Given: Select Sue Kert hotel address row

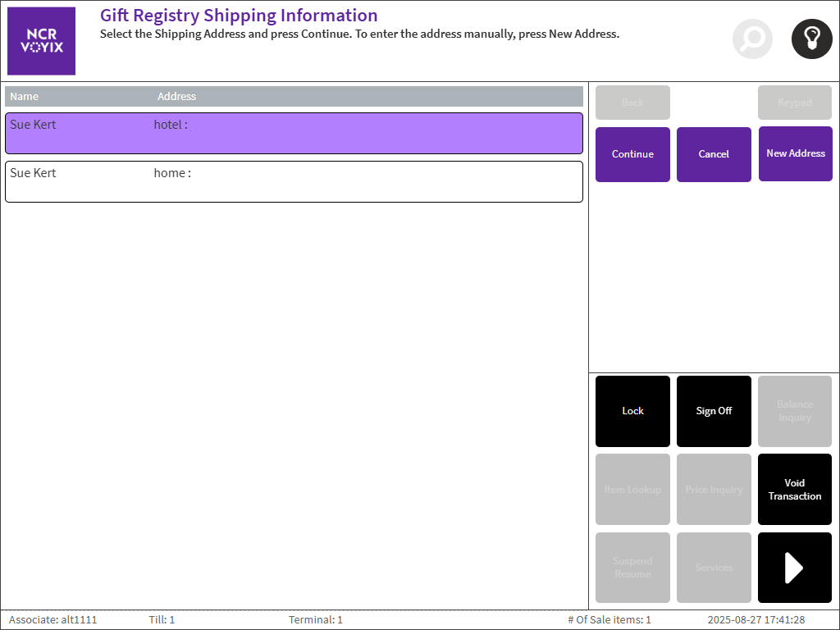Looking at the screenshot, I should point(294,133).
